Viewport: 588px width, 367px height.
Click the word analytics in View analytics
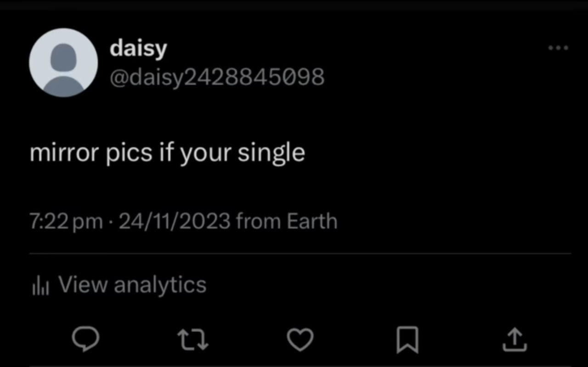pos(160,285)
